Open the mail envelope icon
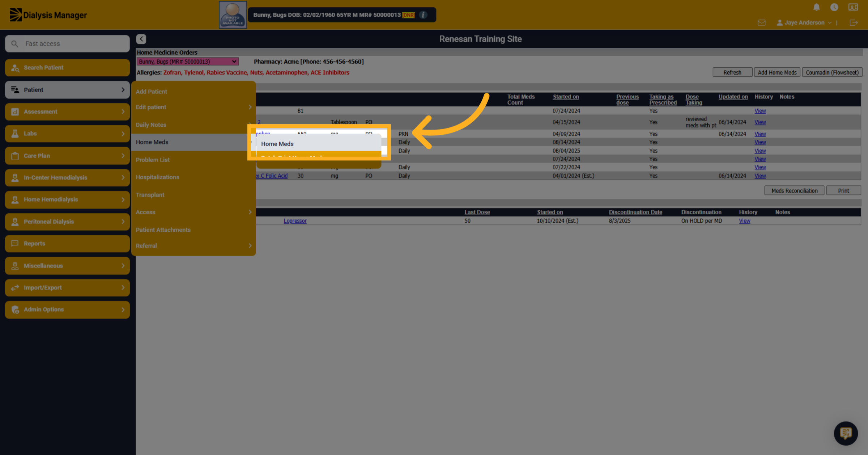This screenshot has height=455, width=868. pyautogui.click(x=761, y=23)
